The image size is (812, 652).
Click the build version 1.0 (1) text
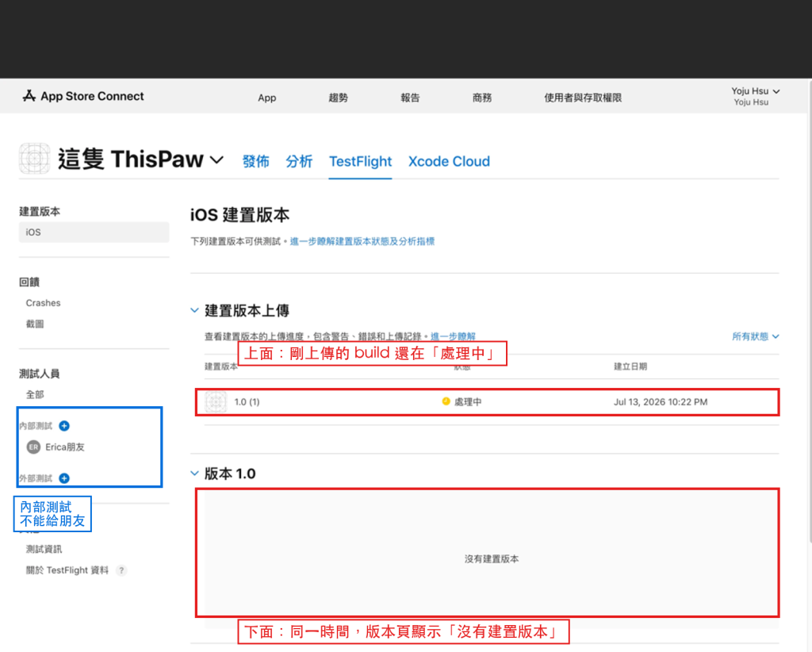click(247, 402)
